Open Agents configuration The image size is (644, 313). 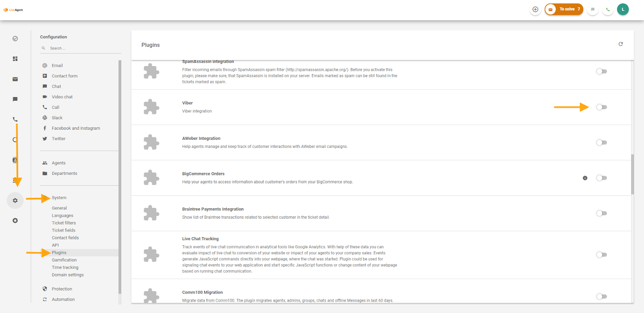pyautogui.click(x=58, y=163)
